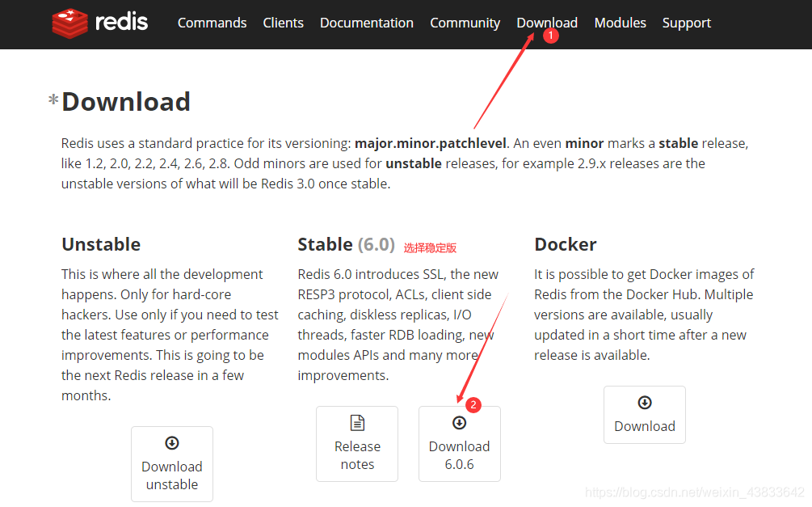Click the download arrow icon on Download unstable
The image size is (812, 507).
172,443
